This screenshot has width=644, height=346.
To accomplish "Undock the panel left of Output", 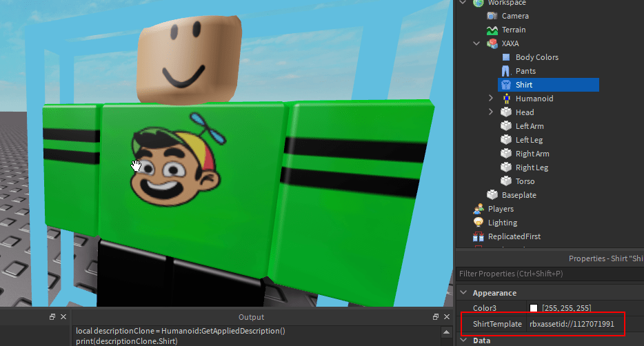I will [52, 317].
